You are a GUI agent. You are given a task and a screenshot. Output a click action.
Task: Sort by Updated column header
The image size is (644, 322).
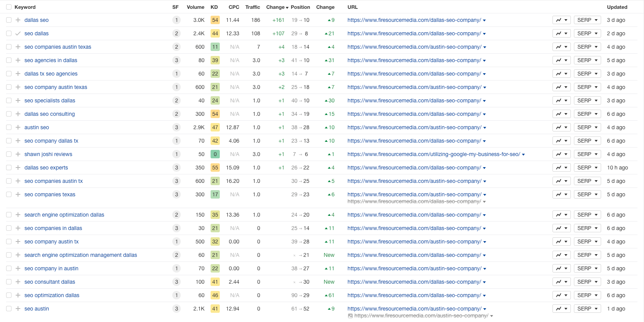[617, 7]
